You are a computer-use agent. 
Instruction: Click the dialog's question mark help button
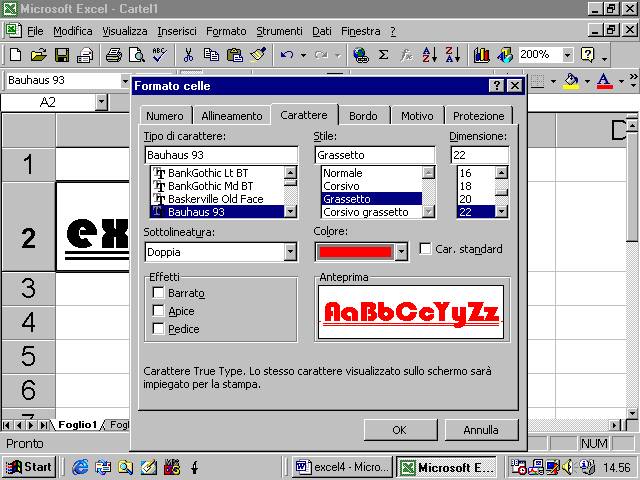(x=496, y=86)
